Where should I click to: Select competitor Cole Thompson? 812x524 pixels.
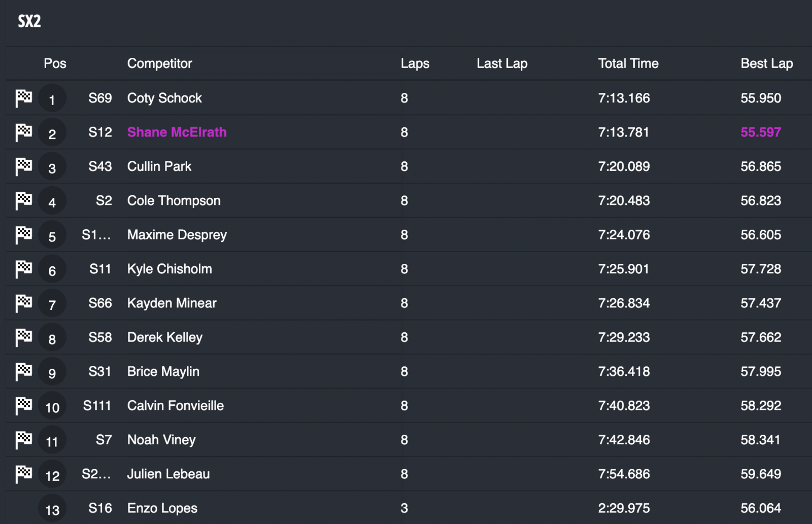point(174,201)
